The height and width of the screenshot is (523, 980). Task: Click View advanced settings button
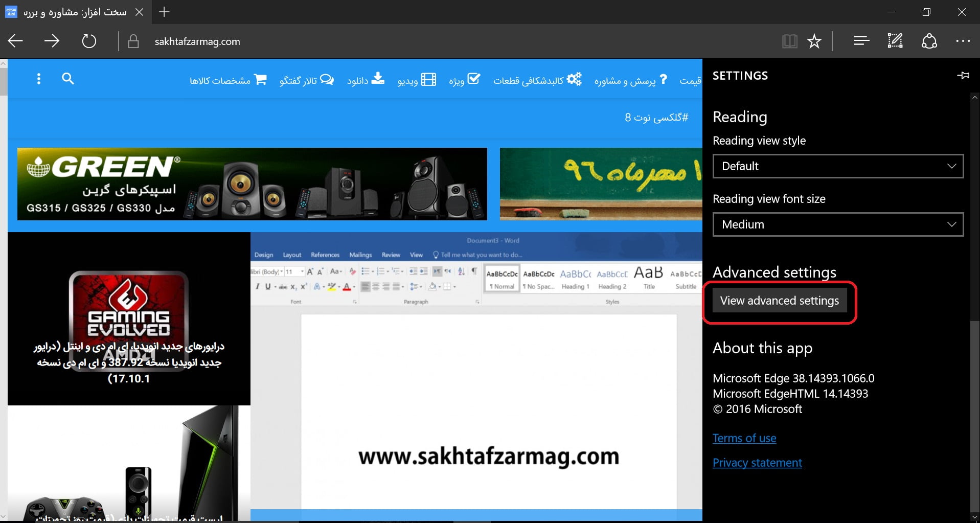click(779, 301)
